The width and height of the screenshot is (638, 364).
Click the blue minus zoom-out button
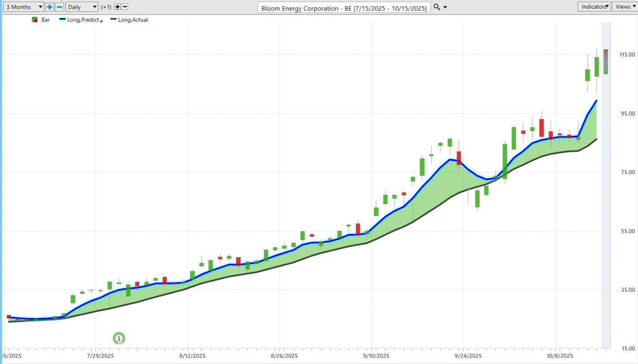tap(59, 6)
